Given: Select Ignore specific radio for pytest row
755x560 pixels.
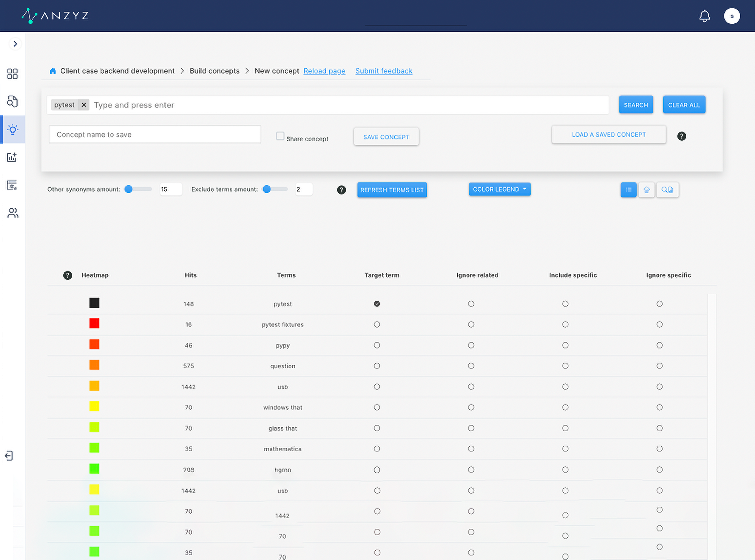Looking at the screenshot, I should pyautogui.click(x=659, y=304).
